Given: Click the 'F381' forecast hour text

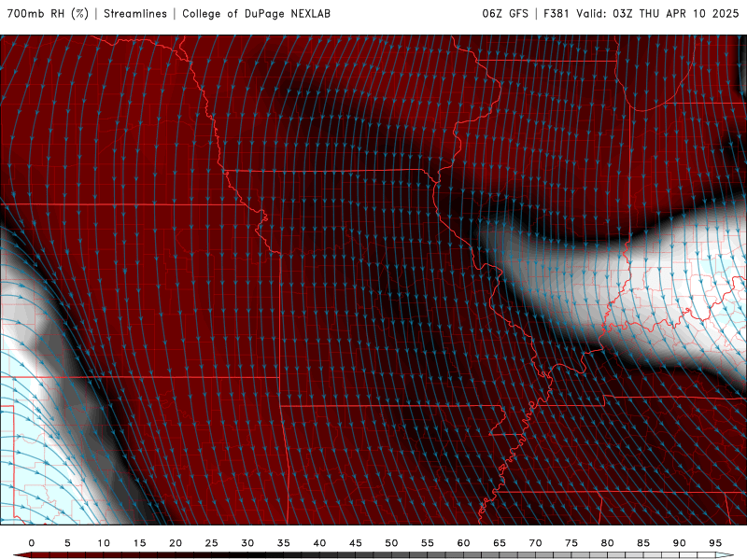Looking at the screenshot, I should [557, 14].
